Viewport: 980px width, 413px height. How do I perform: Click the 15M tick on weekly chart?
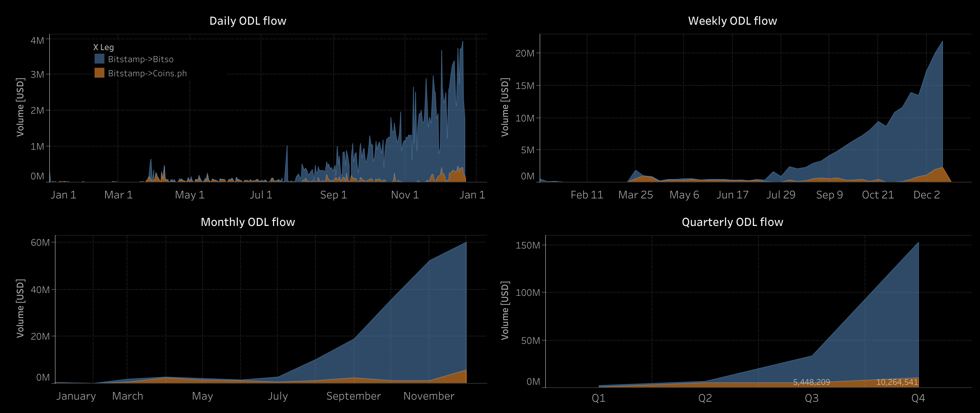525,86
